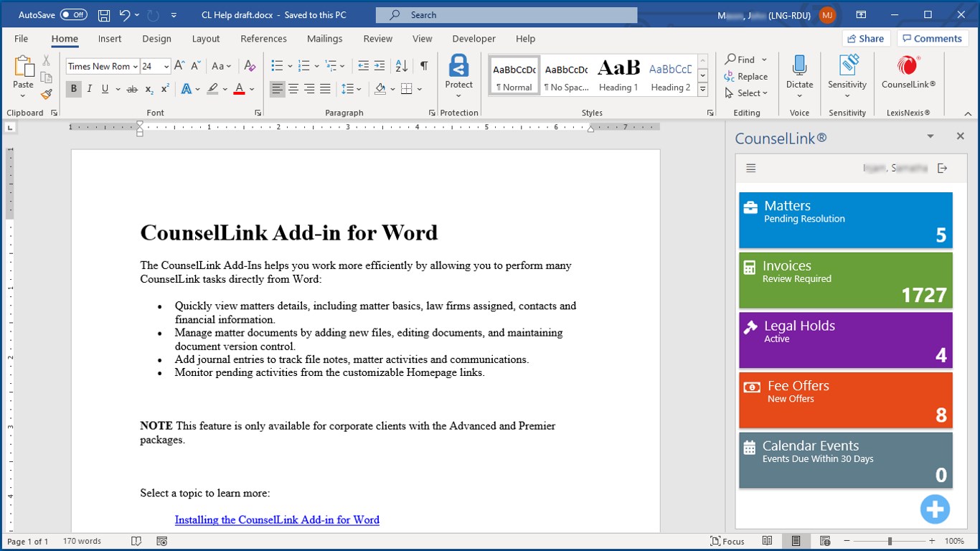Switch to Web Layout view in status bar
The height and width of the screenshot is (551, 980).
pos(824,541)
